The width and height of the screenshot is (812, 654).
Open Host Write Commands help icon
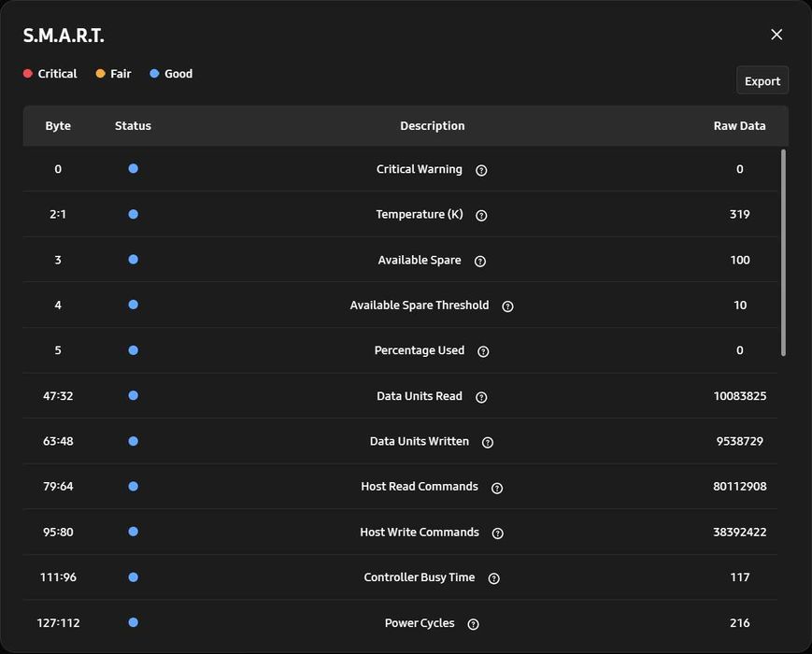click(498, 533)
